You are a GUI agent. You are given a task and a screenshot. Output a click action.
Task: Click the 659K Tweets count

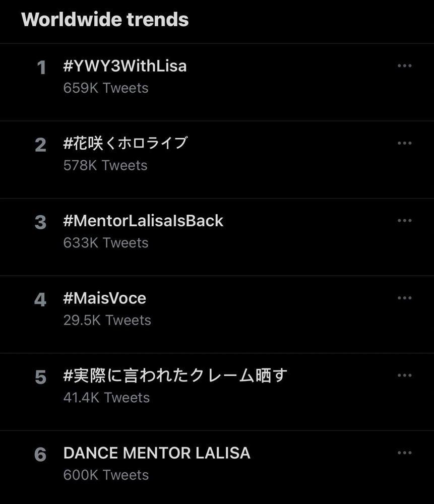point(106,88)
